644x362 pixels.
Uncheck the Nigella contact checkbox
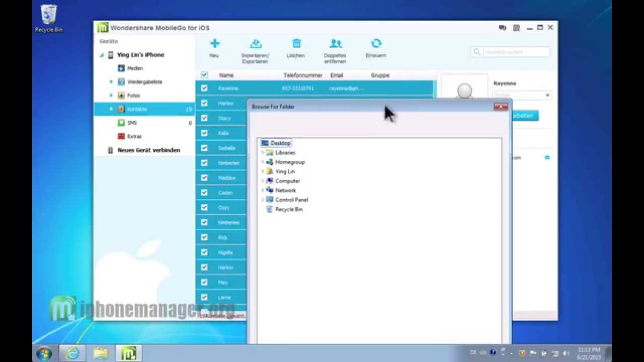(x=204, y=252)
